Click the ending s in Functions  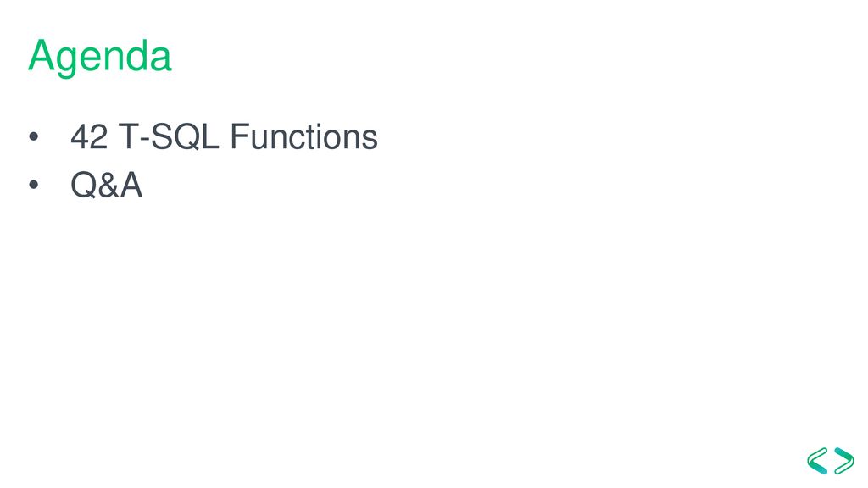pos(371,140)
